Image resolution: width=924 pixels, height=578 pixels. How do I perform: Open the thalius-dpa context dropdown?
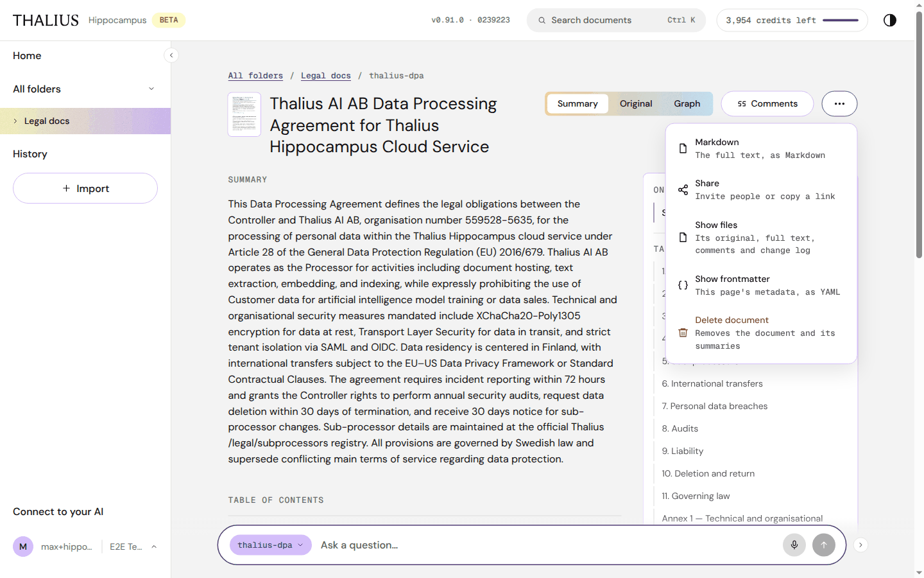[270, 545]
